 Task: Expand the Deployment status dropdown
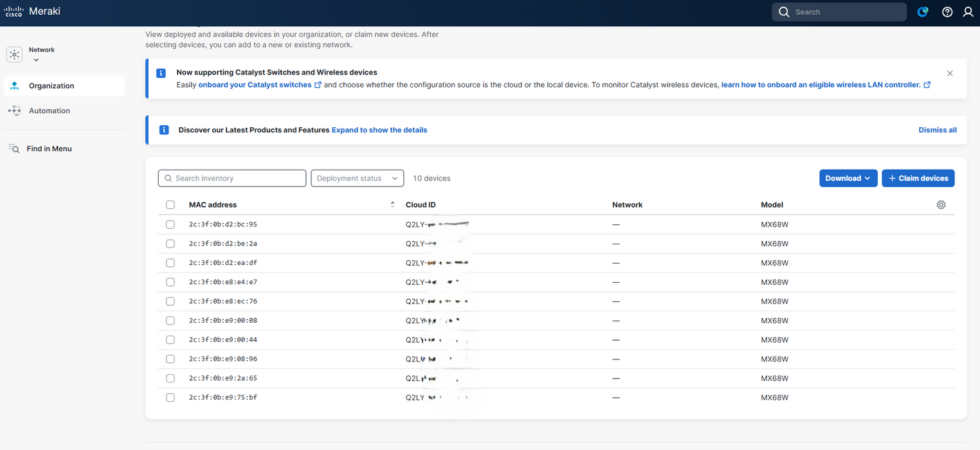pos(357,178)
